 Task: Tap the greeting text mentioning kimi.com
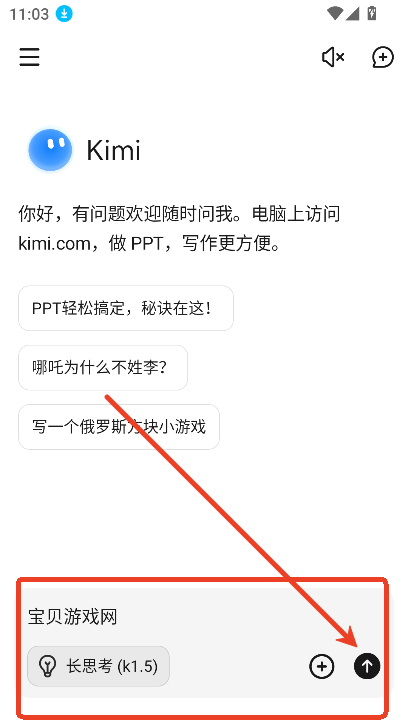[179, 228]
